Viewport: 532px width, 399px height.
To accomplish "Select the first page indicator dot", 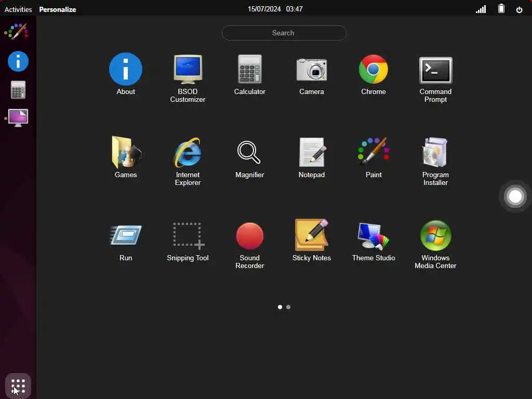I will tap(280, 307).
